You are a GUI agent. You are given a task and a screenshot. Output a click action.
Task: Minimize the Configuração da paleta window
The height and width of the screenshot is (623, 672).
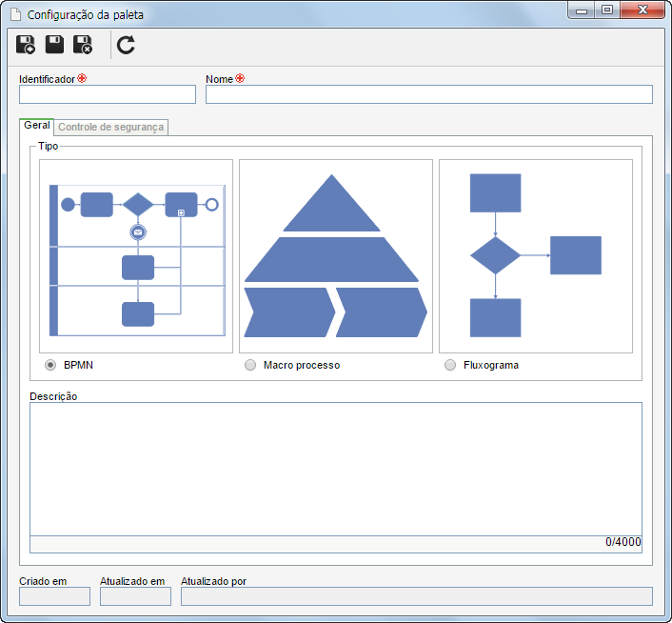click(x=582, y=10)
